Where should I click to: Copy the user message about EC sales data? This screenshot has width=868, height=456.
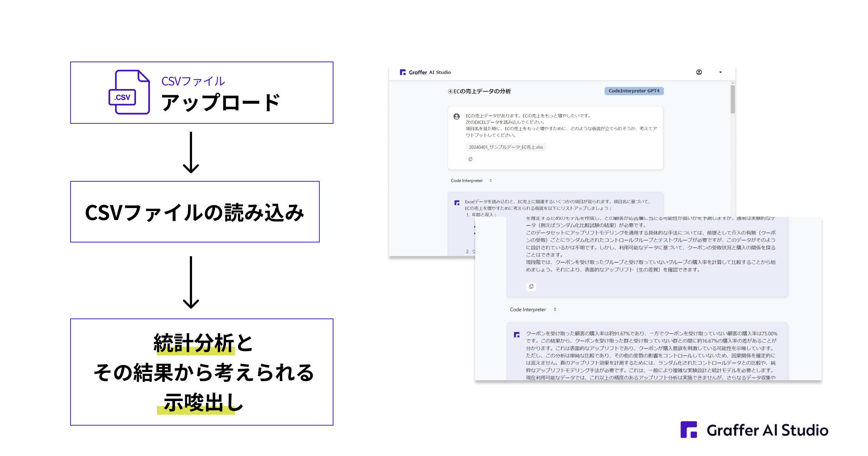470,159
